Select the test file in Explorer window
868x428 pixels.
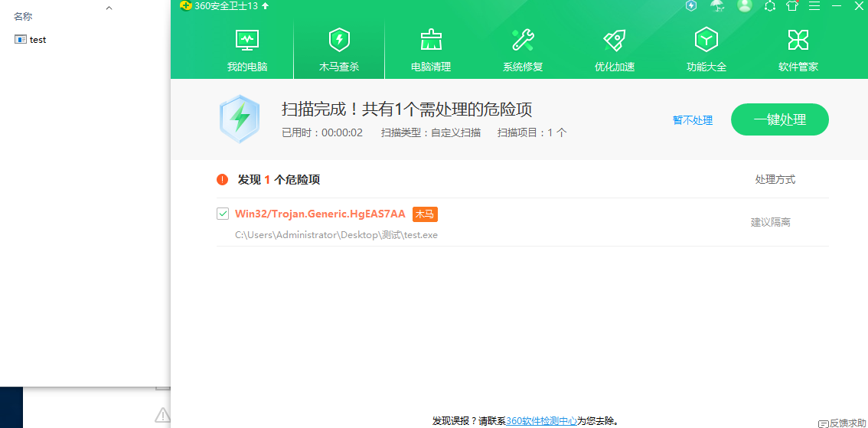pos(31,40)
